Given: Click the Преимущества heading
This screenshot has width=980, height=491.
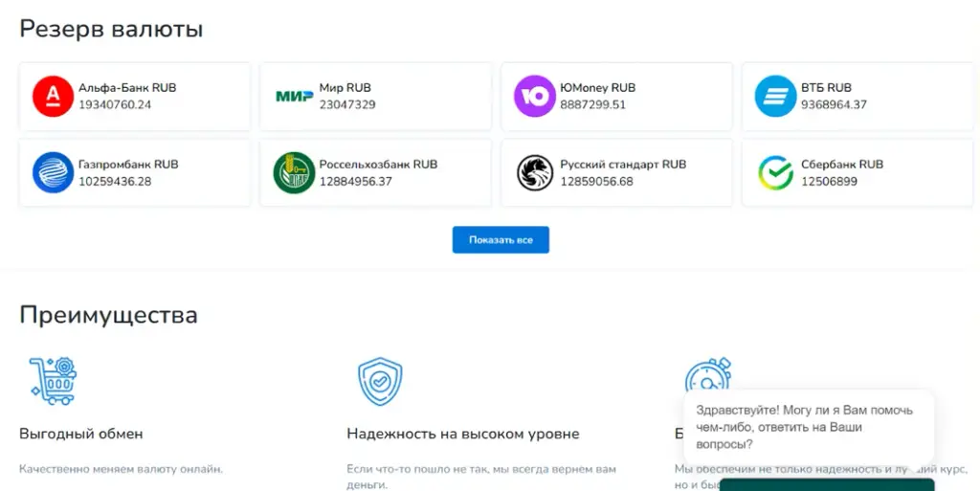Looking at the screenshot, I should tap(109, 315).
